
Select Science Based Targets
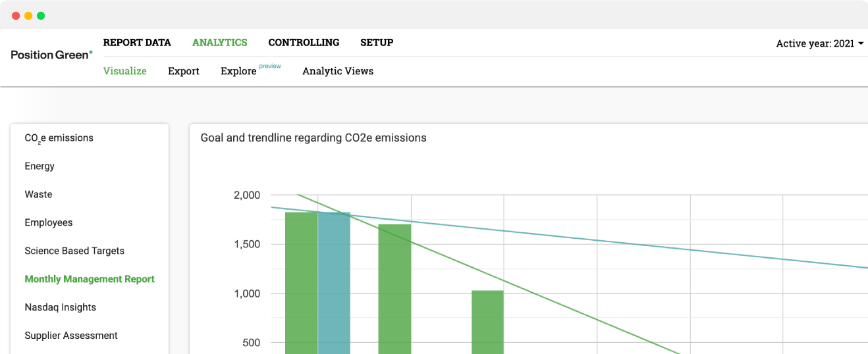coord(74,251)
